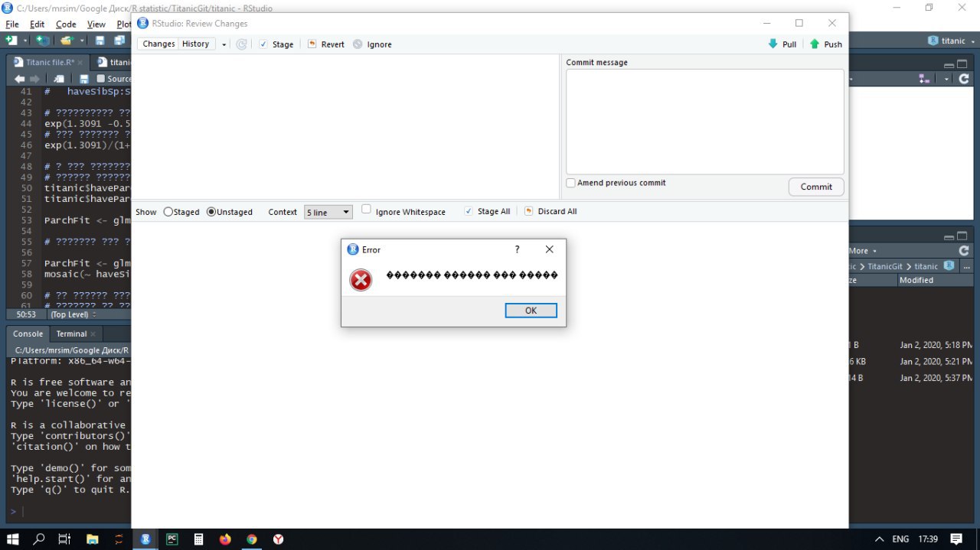Image resolution: width=980 pixels, height=550 pixels.
Task: Open the More dropdown in Files pane
Action: (x=862, y=251)
